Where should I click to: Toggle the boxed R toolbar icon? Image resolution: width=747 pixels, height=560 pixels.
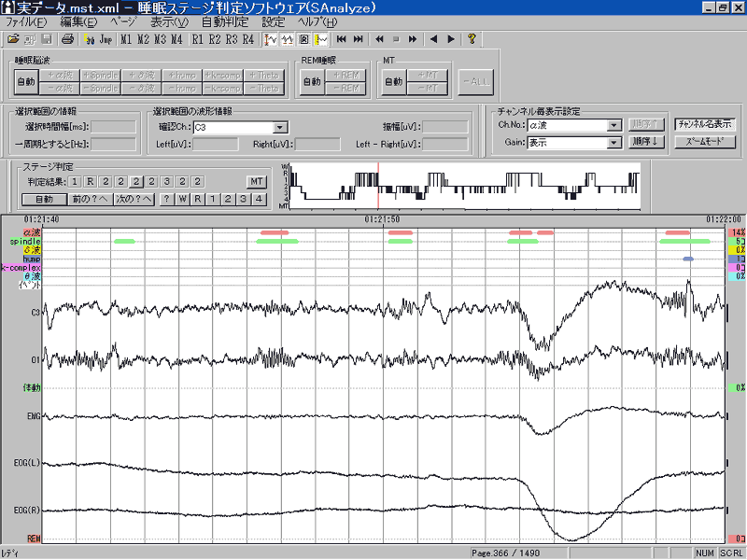pos(304,39)
